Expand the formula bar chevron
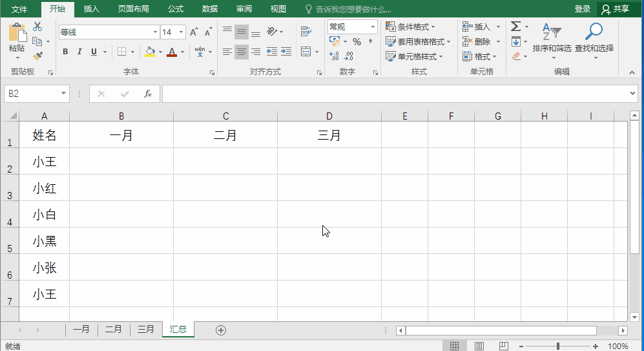The height and width of the screenshot is (351, 644). coord(632,93)
